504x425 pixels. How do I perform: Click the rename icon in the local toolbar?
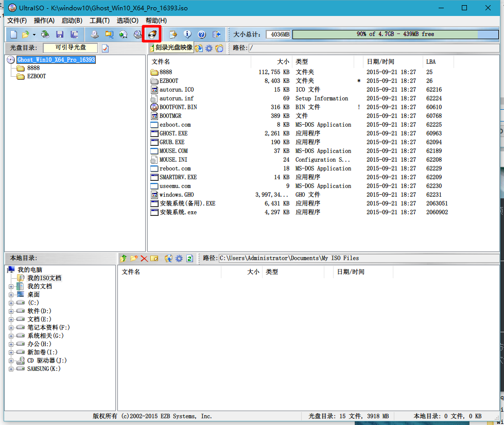pos(154,258)
